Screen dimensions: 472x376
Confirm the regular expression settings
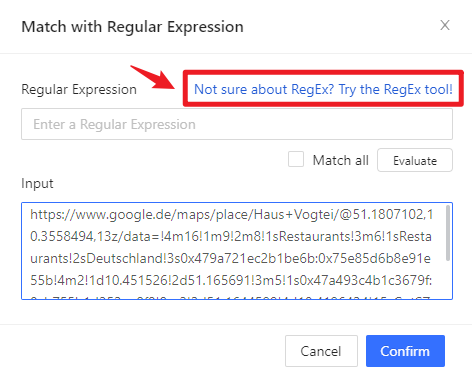[405, 351]
